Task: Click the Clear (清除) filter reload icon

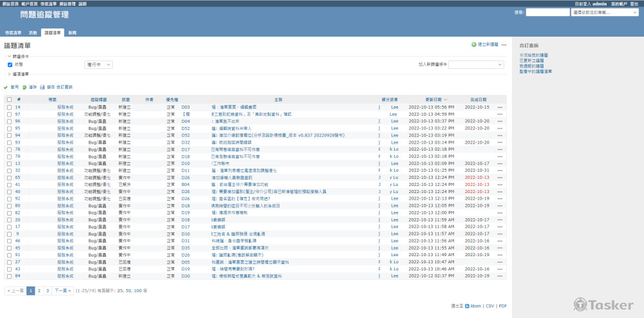Action: click(24, 87)
